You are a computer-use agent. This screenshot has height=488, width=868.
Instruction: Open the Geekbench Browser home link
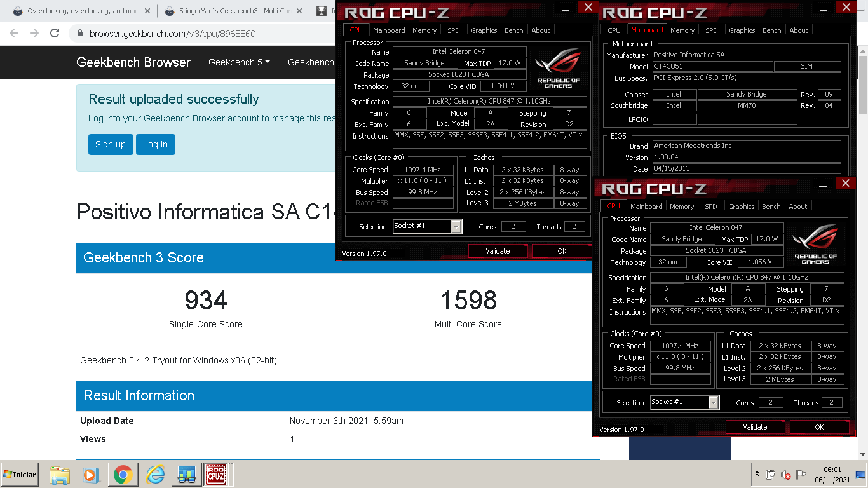click(133, 62)
